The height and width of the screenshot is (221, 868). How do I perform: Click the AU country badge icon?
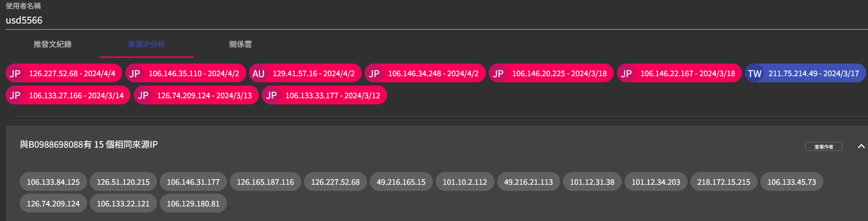click(258, 73)
